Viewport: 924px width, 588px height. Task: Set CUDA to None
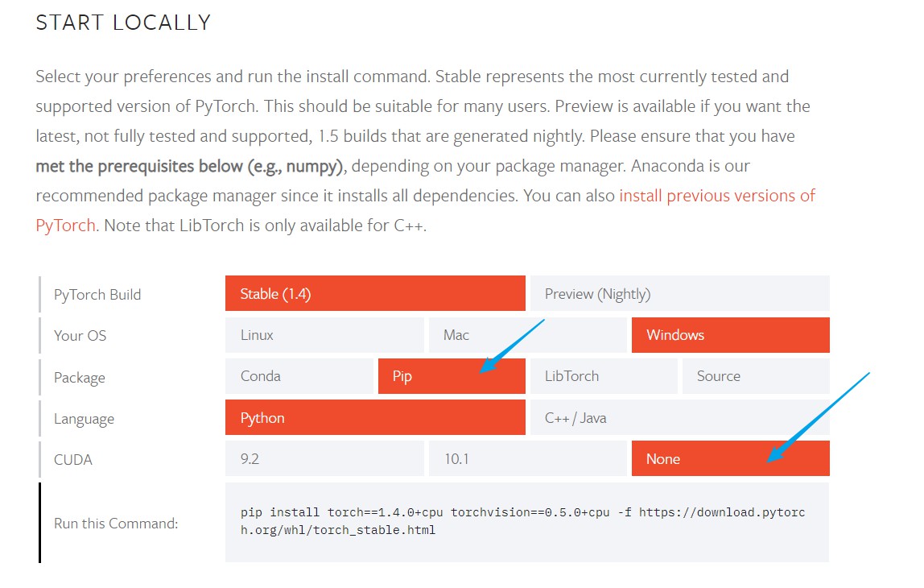point(730,458)
